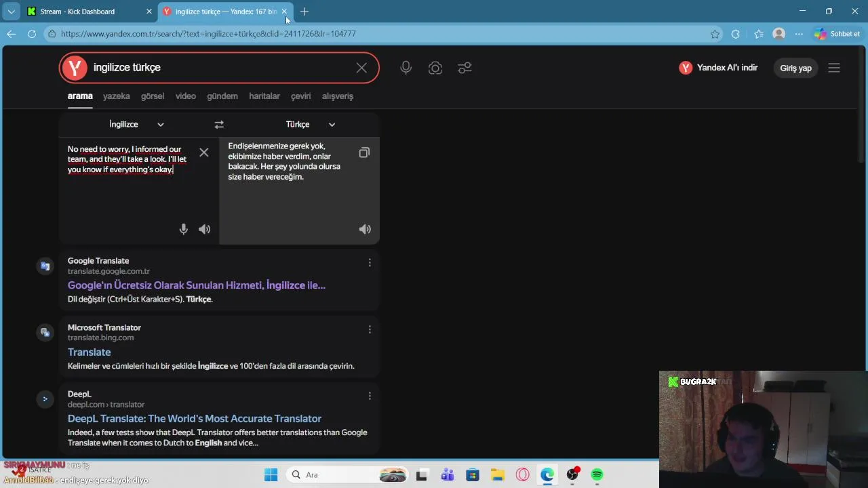The width and height of the screenshot is (868, 488).
Task: Clear the search query with X icon
Action: coord(361,68)
